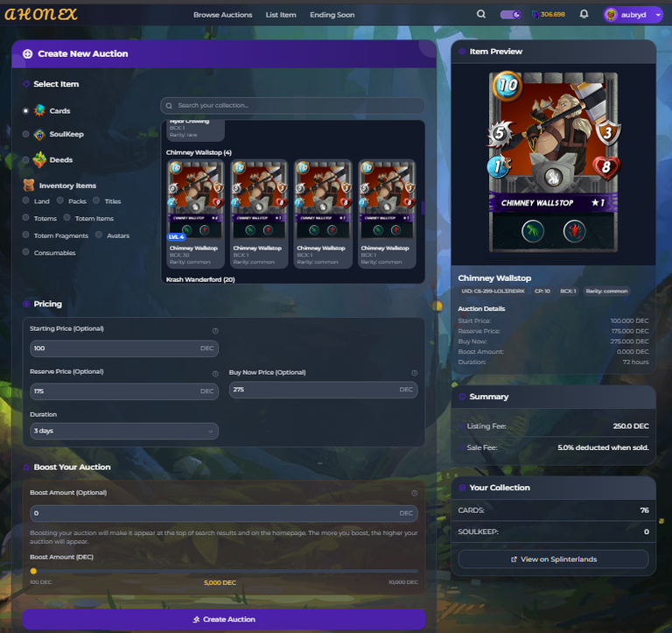Open the DEC balance 306.698

click(548, 15)
